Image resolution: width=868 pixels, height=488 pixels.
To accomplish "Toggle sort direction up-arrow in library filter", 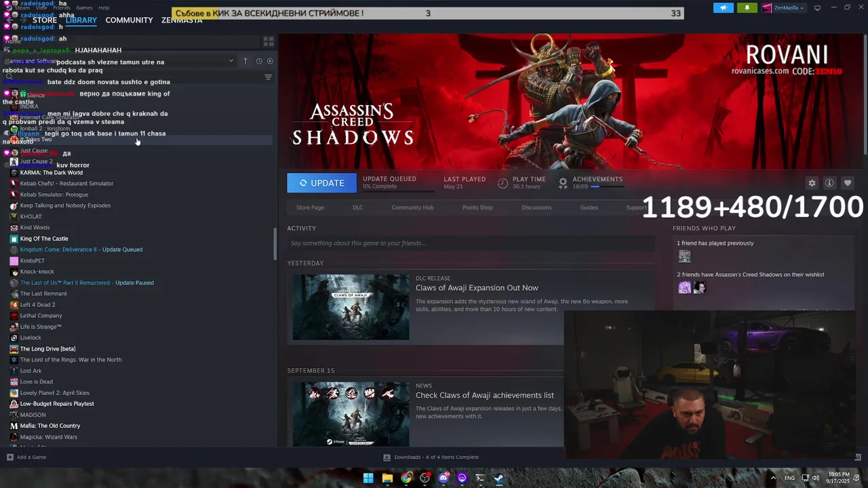I will coord(245,61).
